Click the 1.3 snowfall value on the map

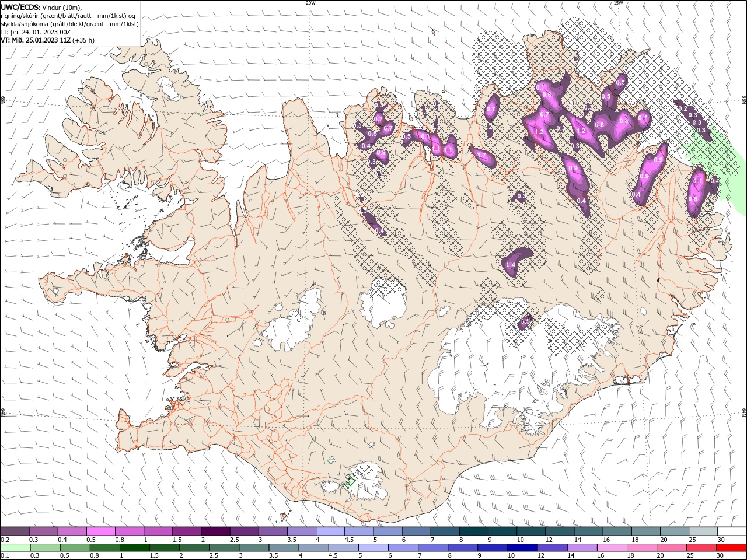539,132
